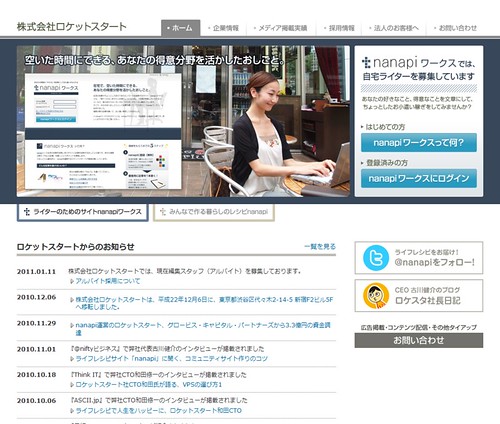
Task: Click the arrow icon before アルバイト採用について
Action: pos(72,281)
